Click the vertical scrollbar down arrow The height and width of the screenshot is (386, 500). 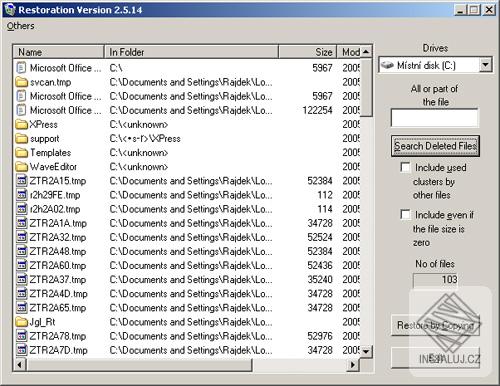click(x=366, y=351)
